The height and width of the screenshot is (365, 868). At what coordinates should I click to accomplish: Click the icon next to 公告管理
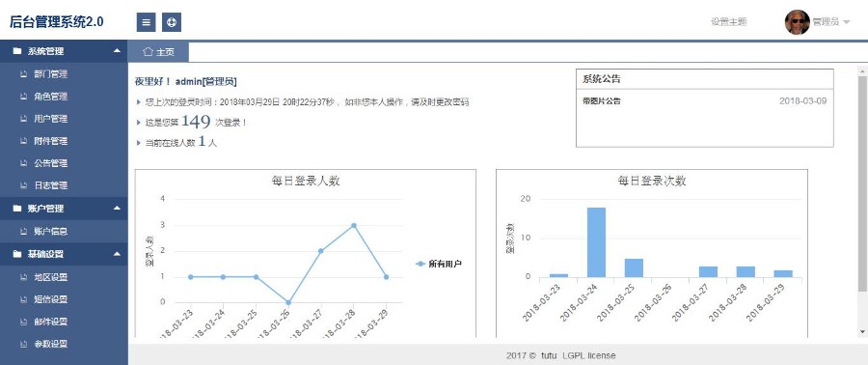pyautogui.click(x=23, y=163)
